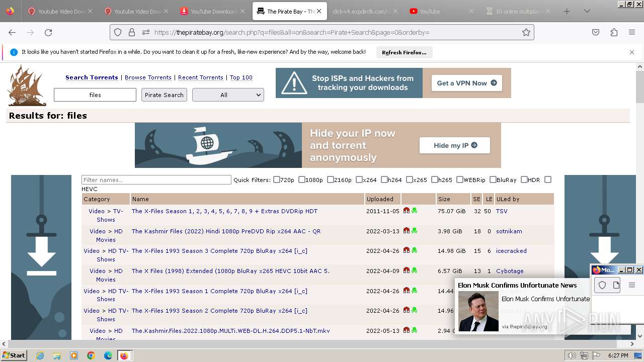The width and height of the screenshot is (644, 362).
Task: Toggle the 2160p quick filter
Action: [331, 179]
